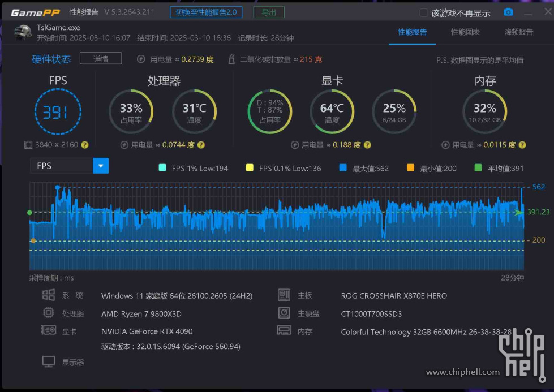The width and height of the screenshot is (554, 392).
Task: Click the 记录时长: 28分钟 text
Action: tap(266, 38)
